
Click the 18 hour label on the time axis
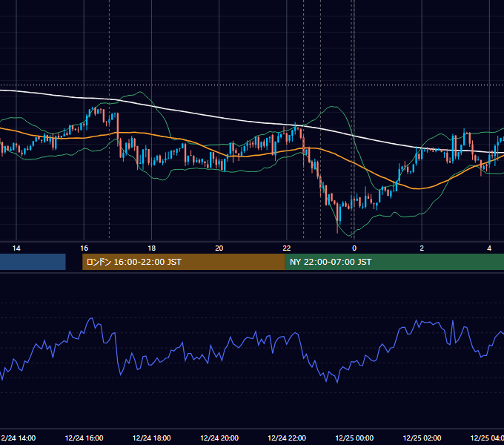(152, 248)
